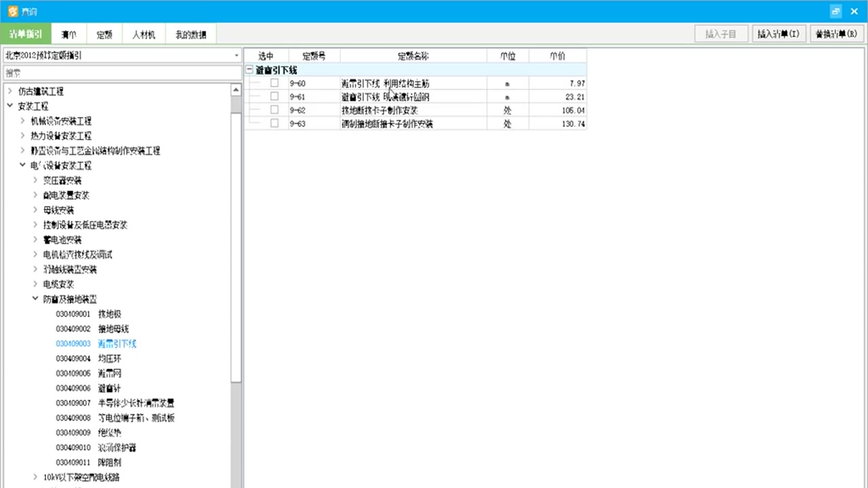
Task: Click the restore window icon in title bar
Action: (835, 11)
